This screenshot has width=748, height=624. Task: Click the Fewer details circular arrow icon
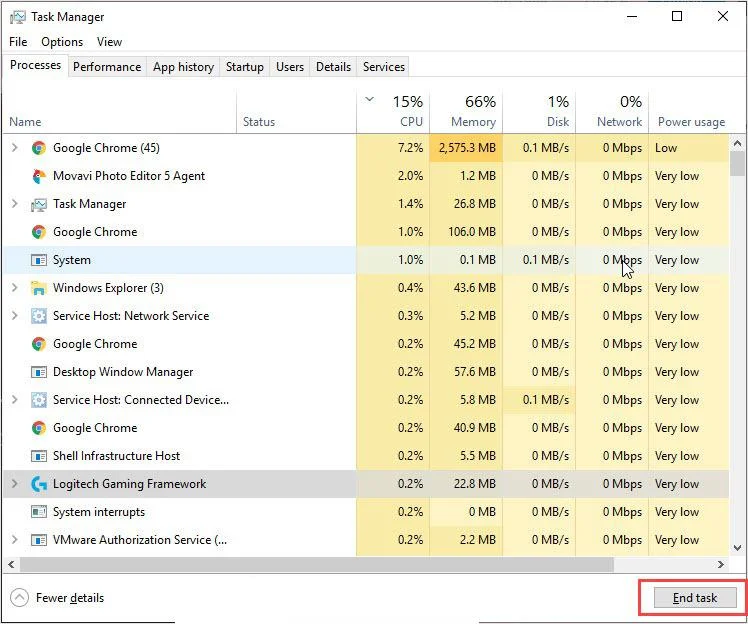point(19,597)
